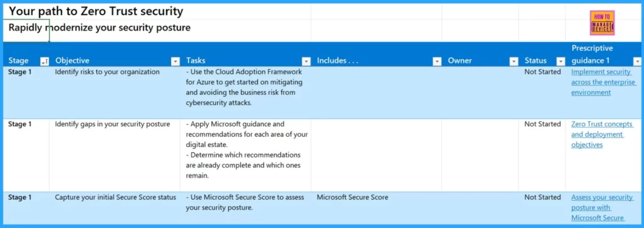Select 'Identify risks to your organization' cell
This screenshot has width=644, height=228.
point(114,93)
